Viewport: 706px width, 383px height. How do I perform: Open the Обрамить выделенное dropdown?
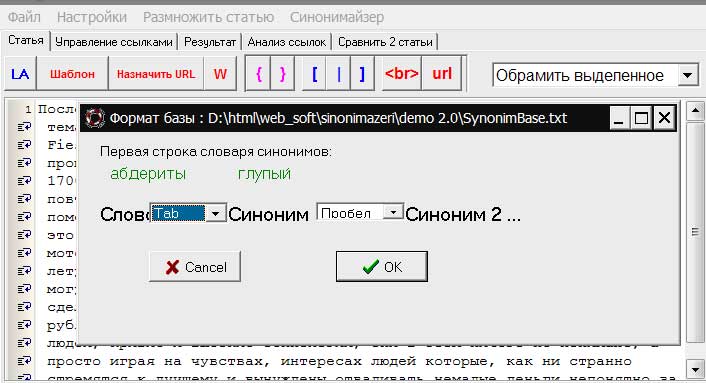pyautogui.click(x=688, y=75)
